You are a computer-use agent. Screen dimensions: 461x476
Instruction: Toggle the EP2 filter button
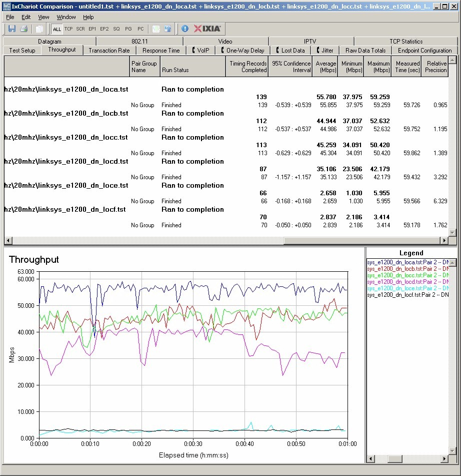click(104, 29)
